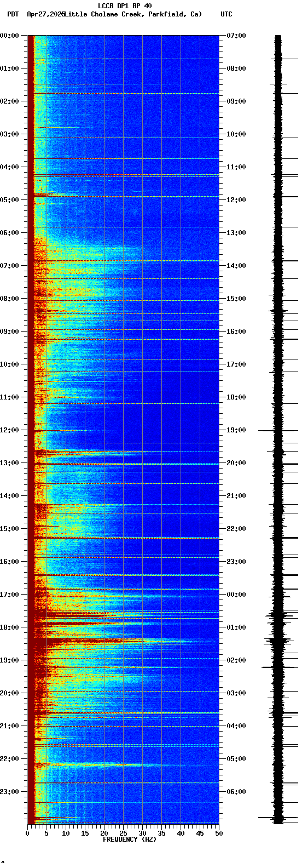Click the 19:00 PDT time label on left axis
302x868 pixels.
[x=9, y=660]
